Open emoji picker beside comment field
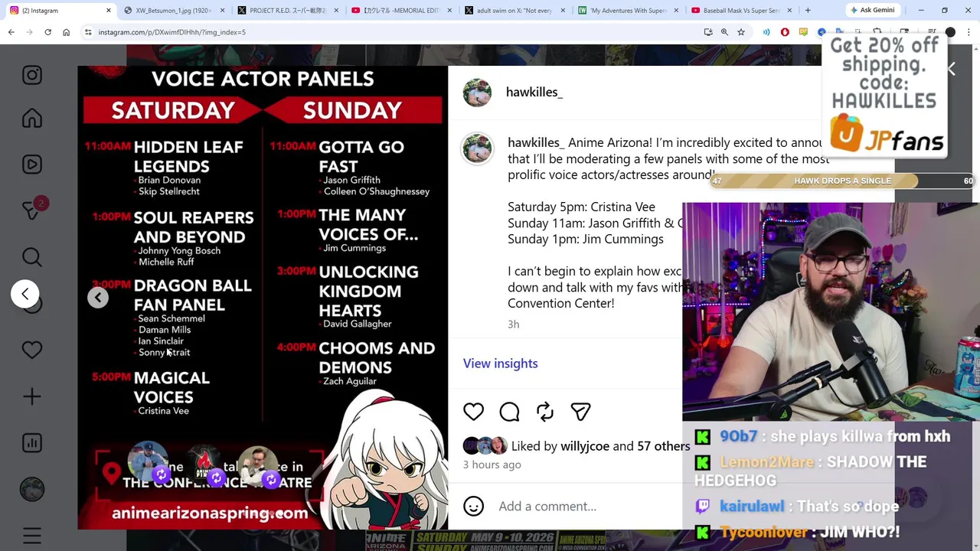Screen dimensions: 980x551 (x=474, y=506)
